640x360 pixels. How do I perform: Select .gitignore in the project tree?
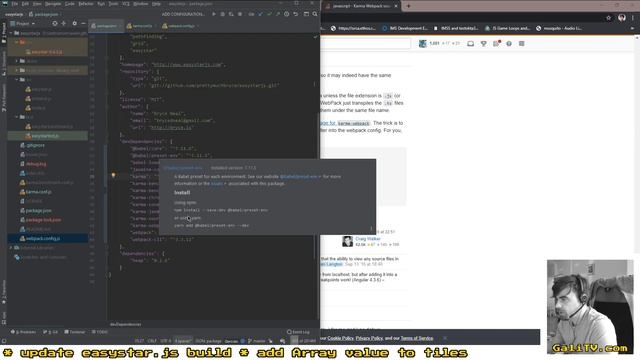tap(35, 145)
